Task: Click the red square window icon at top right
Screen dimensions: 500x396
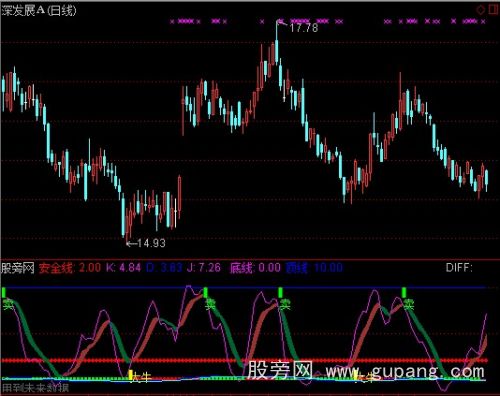Action: 493,9
